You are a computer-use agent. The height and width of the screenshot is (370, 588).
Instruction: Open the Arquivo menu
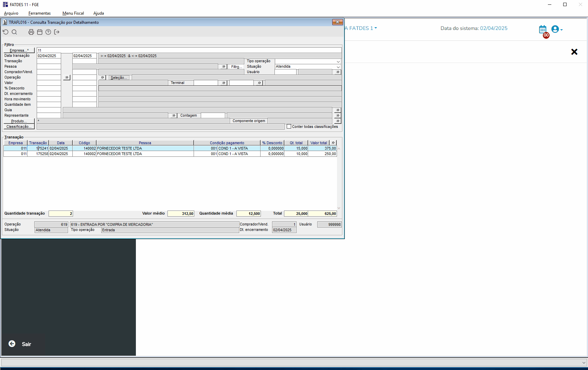tap(11, 13)
